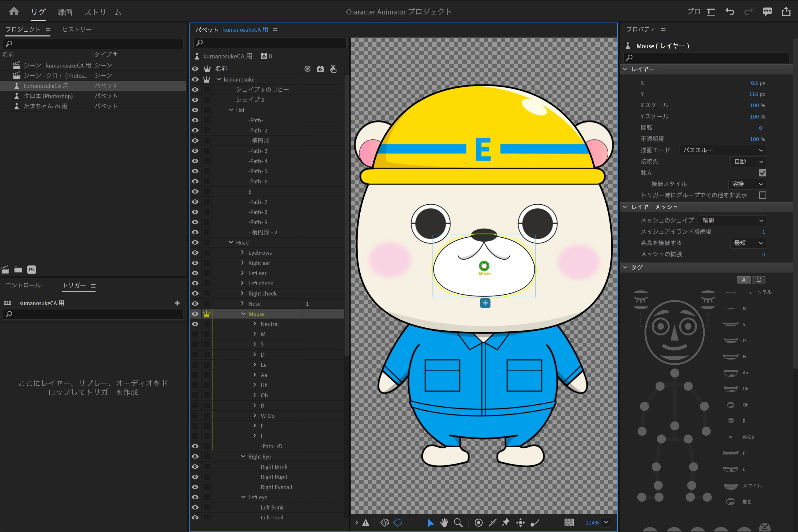Open the ヒストリー tab
798x532 pixels.
pos(77,29)
